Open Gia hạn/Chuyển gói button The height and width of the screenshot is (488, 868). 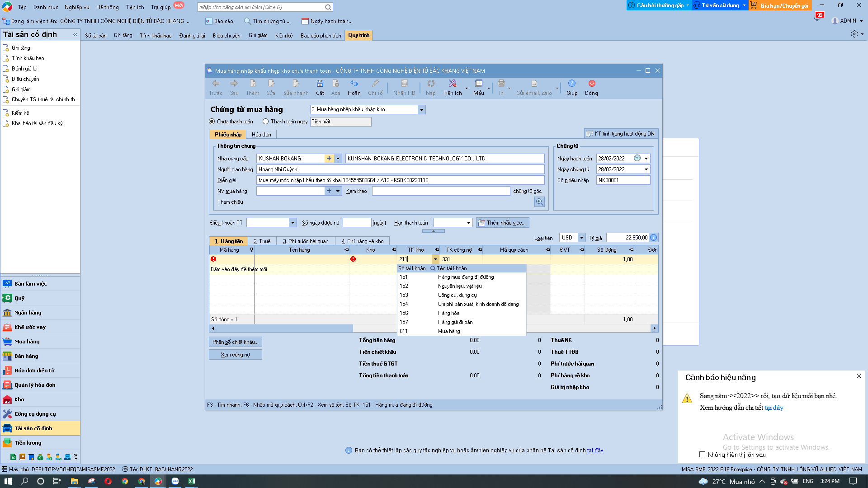[780, 5]
